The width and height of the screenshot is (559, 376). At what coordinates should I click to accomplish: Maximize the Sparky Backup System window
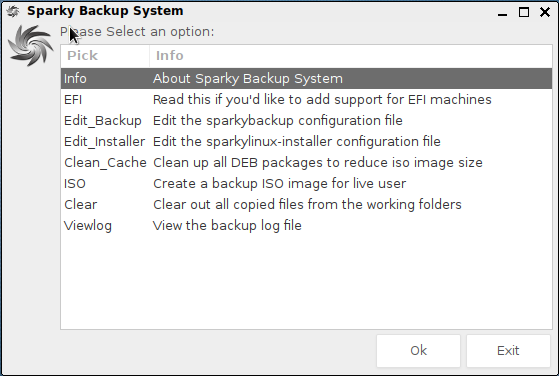(524, 12)
